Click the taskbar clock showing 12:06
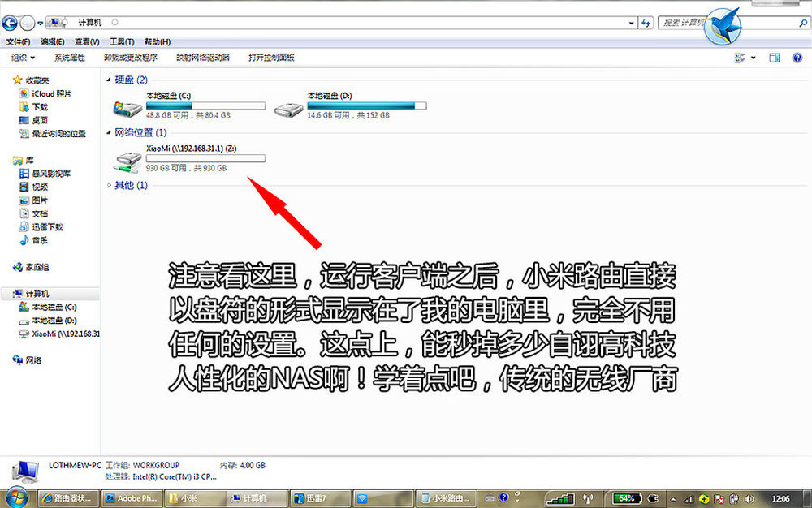The height and width of the screenshot is (508, 812). (780, 499)
